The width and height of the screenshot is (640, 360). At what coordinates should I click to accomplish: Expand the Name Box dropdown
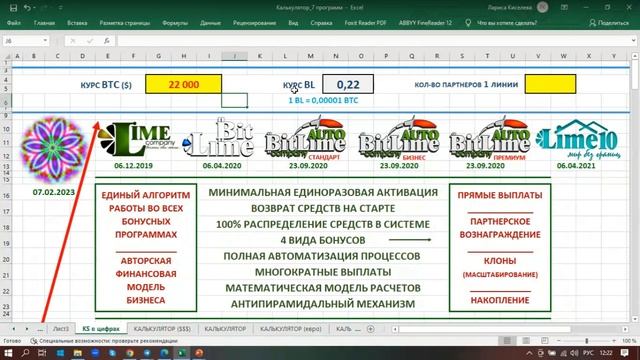click(x=45, y=41)
